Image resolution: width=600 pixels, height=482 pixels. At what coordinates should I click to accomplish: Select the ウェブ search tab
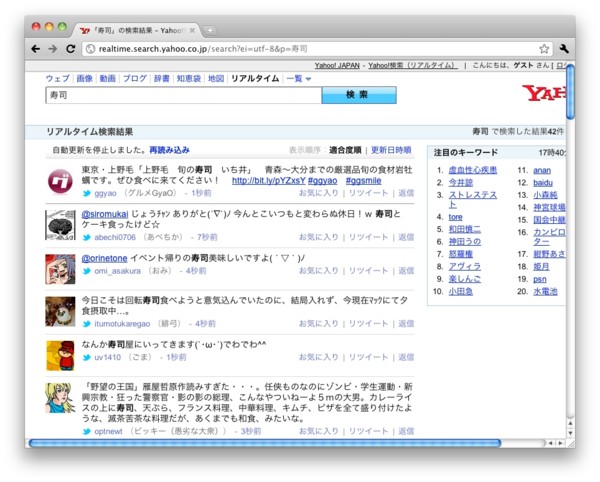[x=57, y=78]
